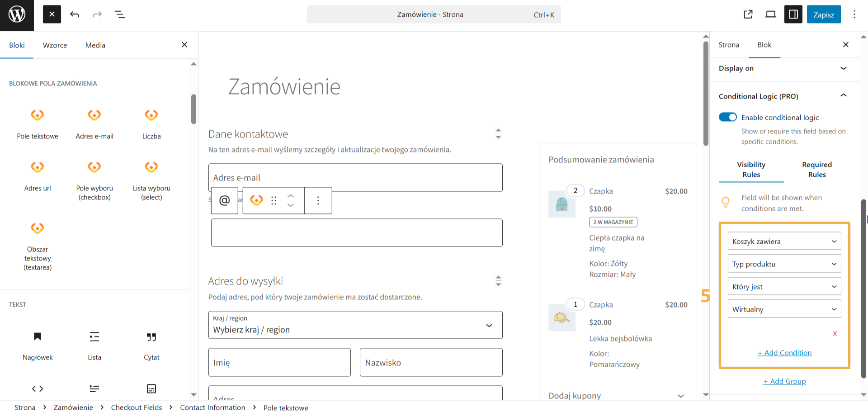Viewport: 868px width, 417px height.
Task: Select the Obszar tekstowy (textarea) block icon
Action: pos(38,228)
